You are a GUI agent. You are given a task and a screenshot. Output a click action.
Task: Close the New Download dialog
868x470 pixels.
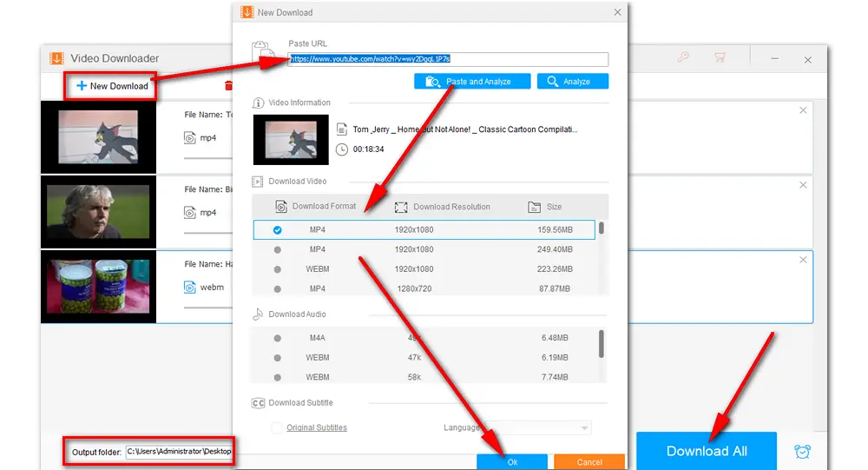click(x=617, y=13)
